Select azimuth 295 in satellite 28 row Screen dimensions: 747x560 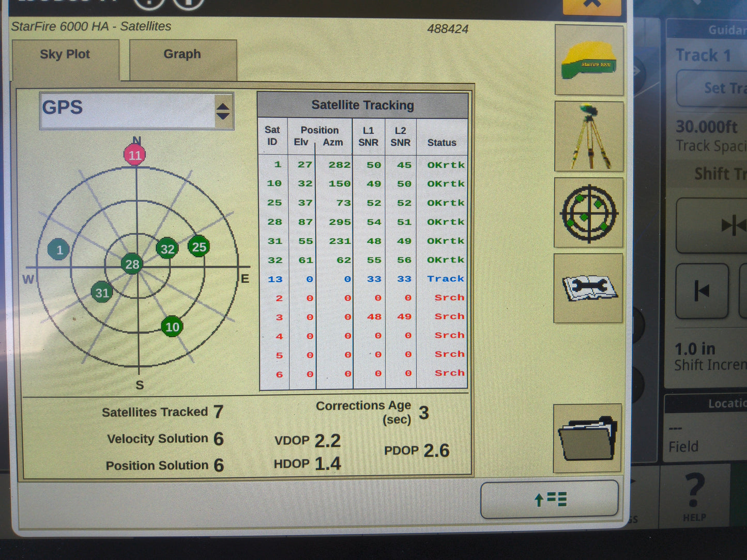340,222
